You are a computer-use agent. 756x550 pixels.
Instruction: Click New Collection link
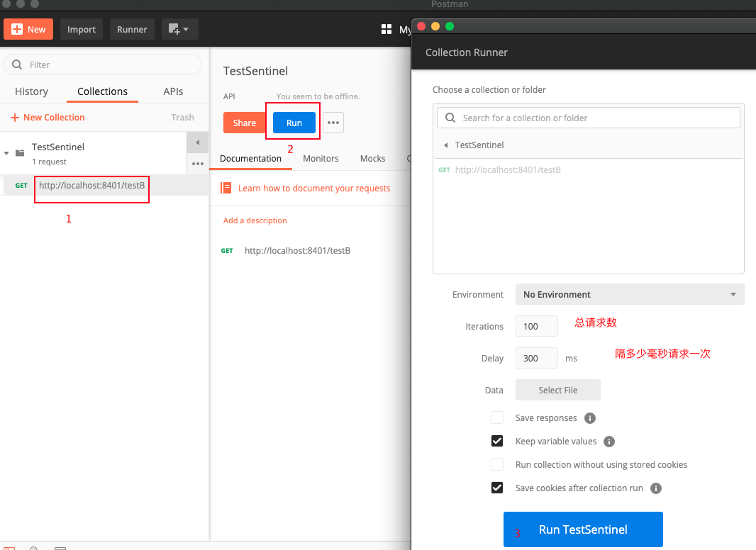[48, 118]
